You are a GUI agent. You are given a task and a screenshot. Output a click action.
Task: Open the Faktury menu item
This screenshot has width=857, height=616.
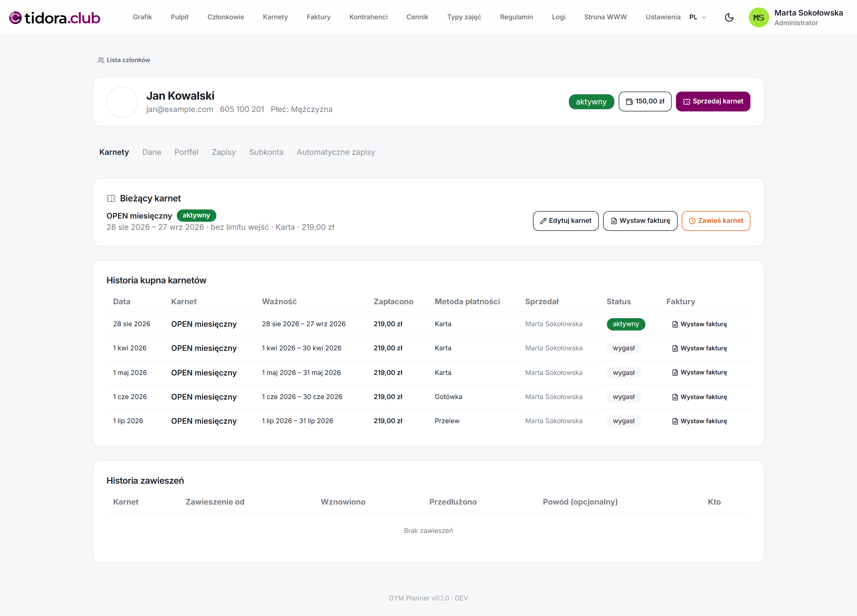(318, 17)
